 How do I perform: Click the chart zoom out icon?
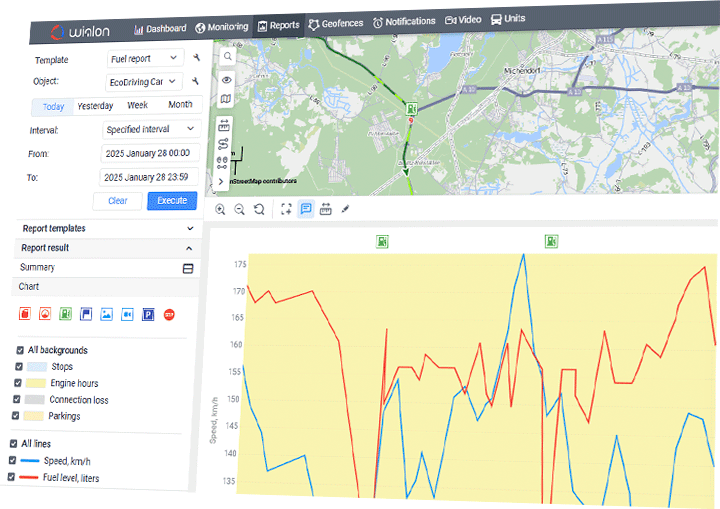[240, 209]
